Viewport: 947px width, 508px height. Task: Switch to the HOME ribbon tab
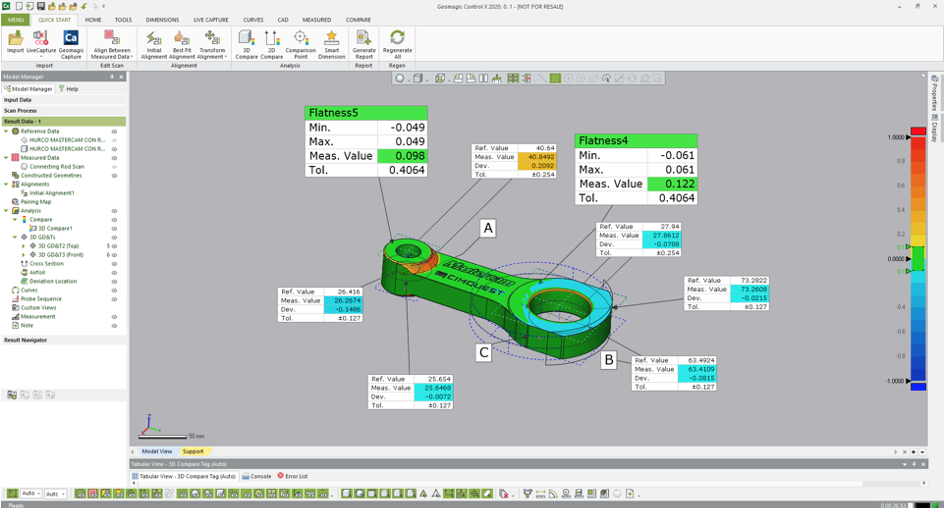coord(93,20)
